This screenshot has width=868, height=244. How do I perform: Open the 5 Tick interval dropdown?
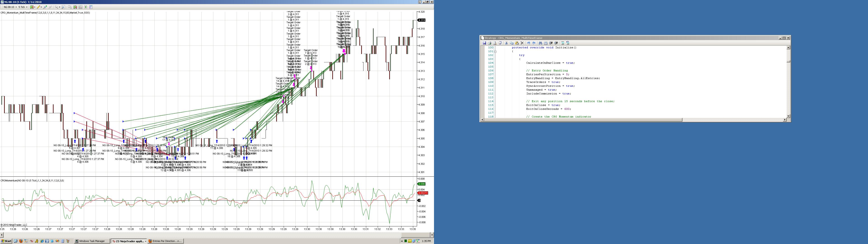coord(27,7)
